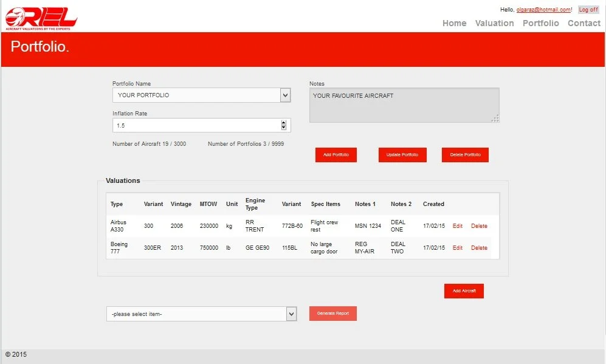
Task: Click the '750000' MTOW value
Action: coord(208,248)
